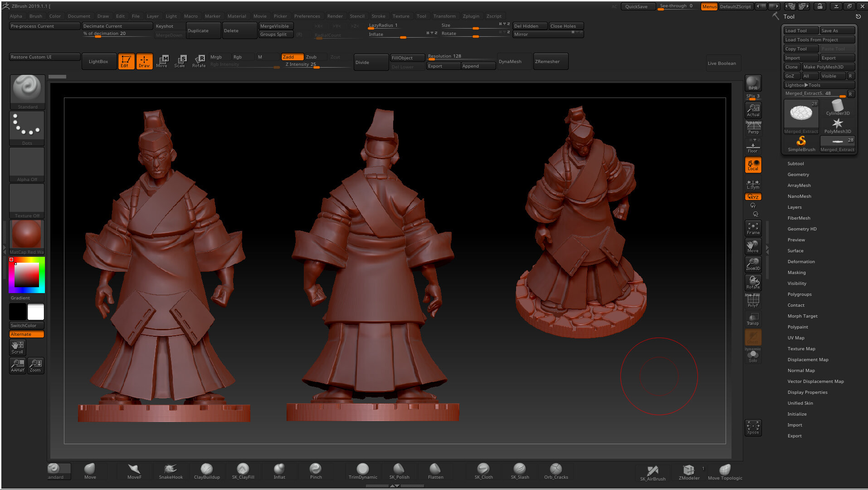This screenshot has width=868, height=490.
Task: Open the Standard brush selector
Action: (27, 92)
